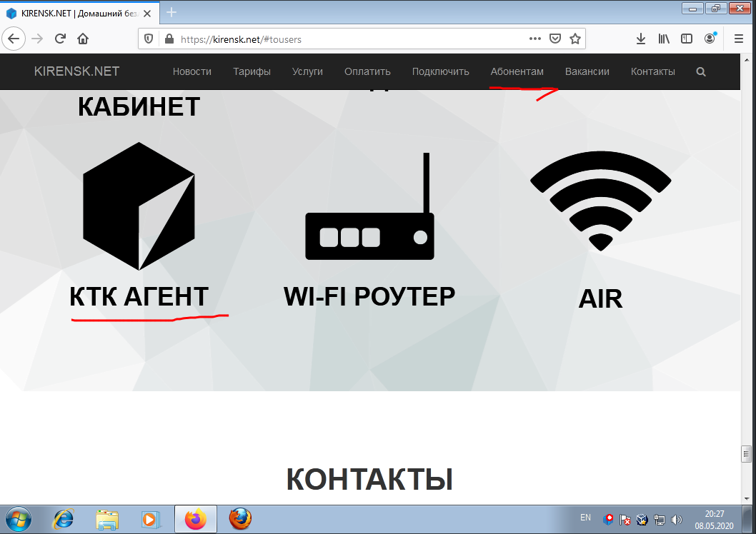This screenshot has height=534, width=756.
Task: Reload the current page
Action: point(60,39)
